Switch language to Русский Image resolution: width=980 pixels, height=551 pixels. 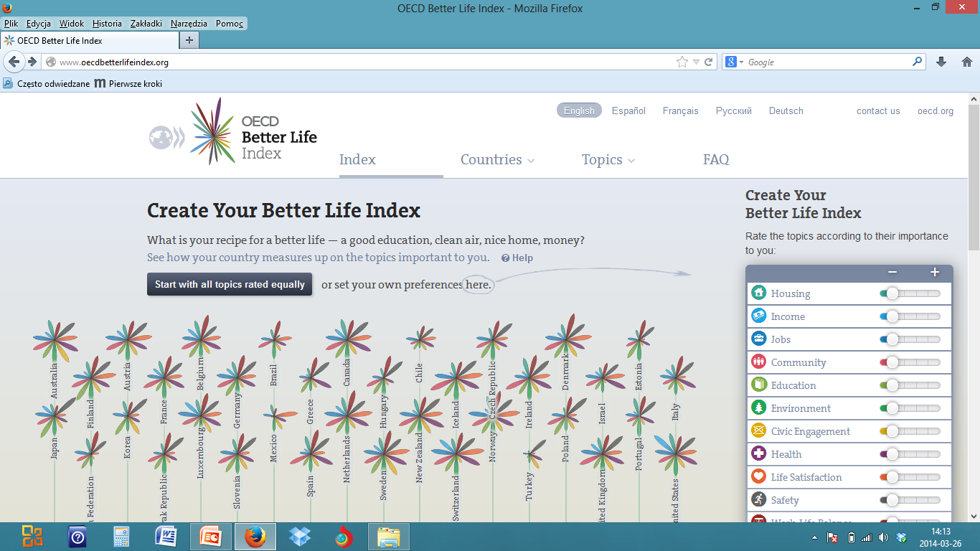pos(734,110)
